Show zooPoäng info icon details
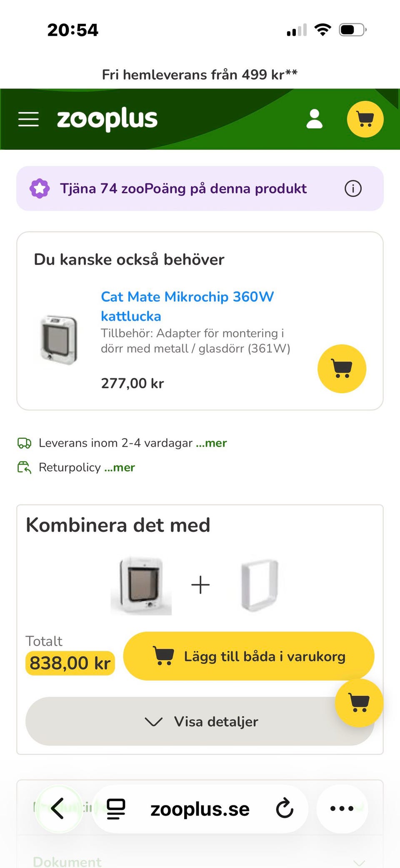This screenshot has width=400, height=868. pyautogui.click(x=353, y=189)
